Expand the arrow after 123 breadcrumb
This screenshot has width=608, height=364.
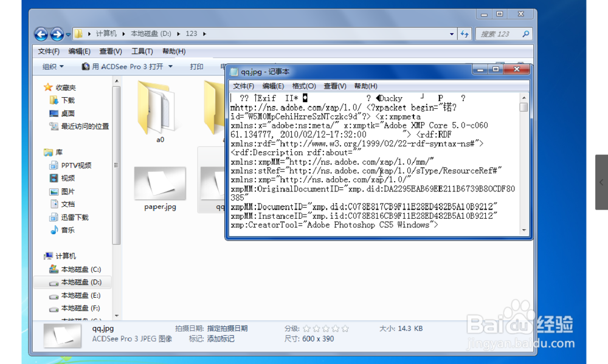pos(204,33)
